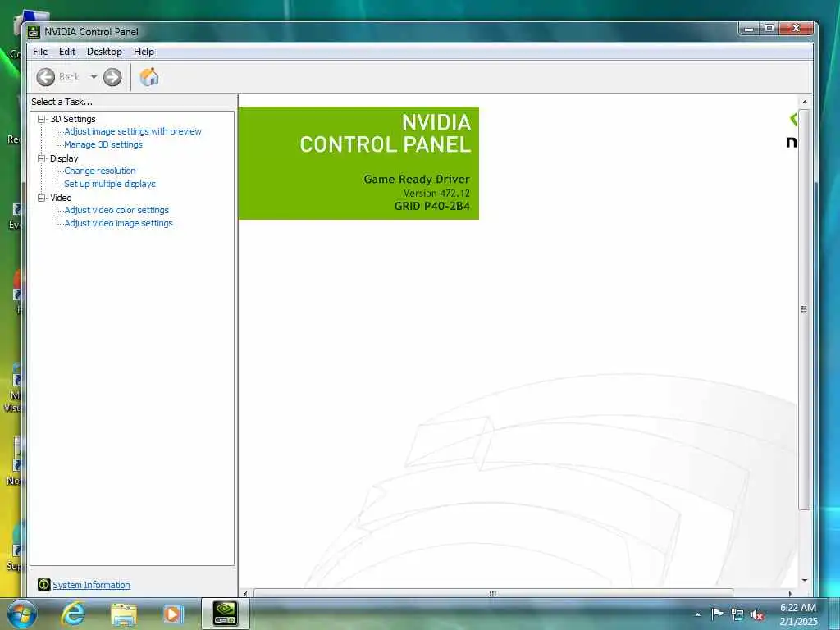Screen dimensions: 840x630
Task: Open the Edit menu
Action: coord(67,52)
